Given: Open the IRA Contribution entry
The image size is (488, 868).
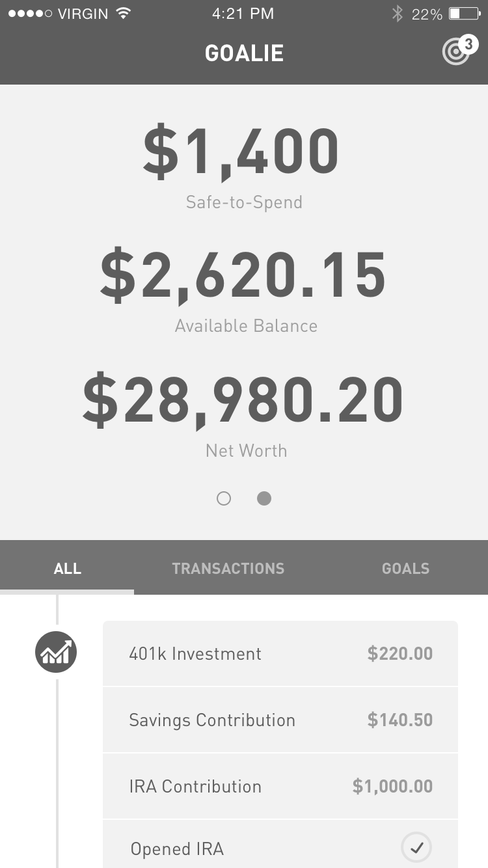Looking at the screenshot, I should click(280, 786).
